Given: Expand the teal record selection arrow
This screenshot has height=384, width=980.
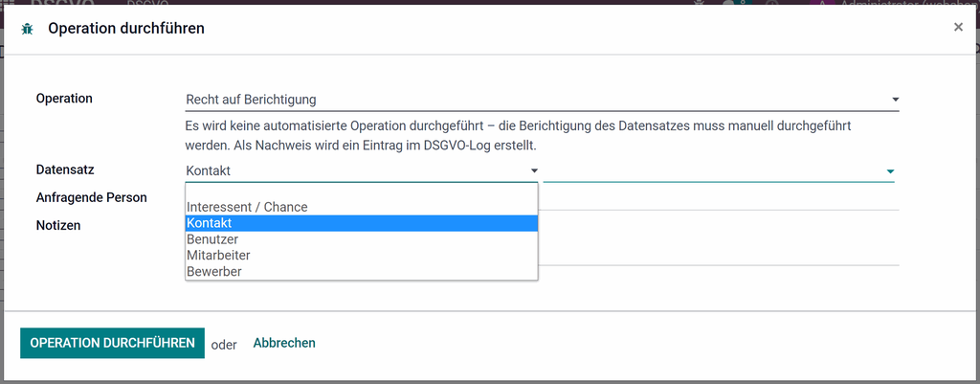Looking at the screenshot, I should pyautogui.click(x=890, y=171).
